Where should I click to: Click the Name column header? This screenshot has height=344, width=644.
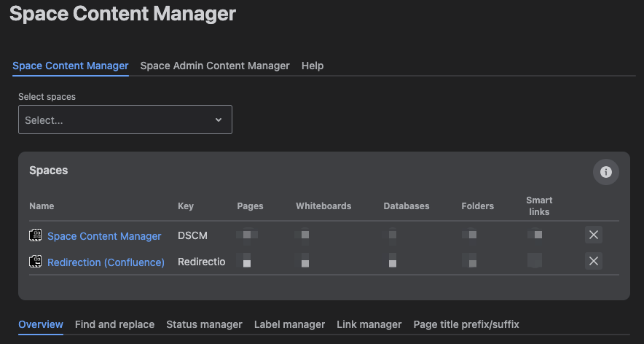pos(42,206)
